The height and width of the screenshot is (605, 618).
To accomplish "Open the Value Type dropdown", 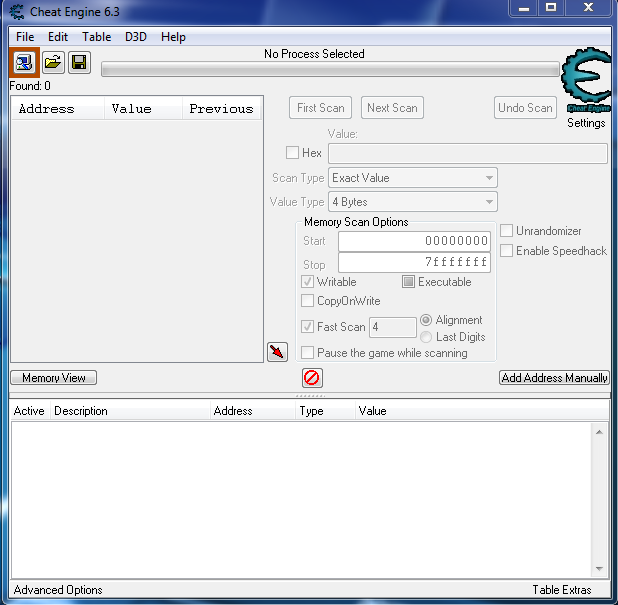I will tap(413, 202).
